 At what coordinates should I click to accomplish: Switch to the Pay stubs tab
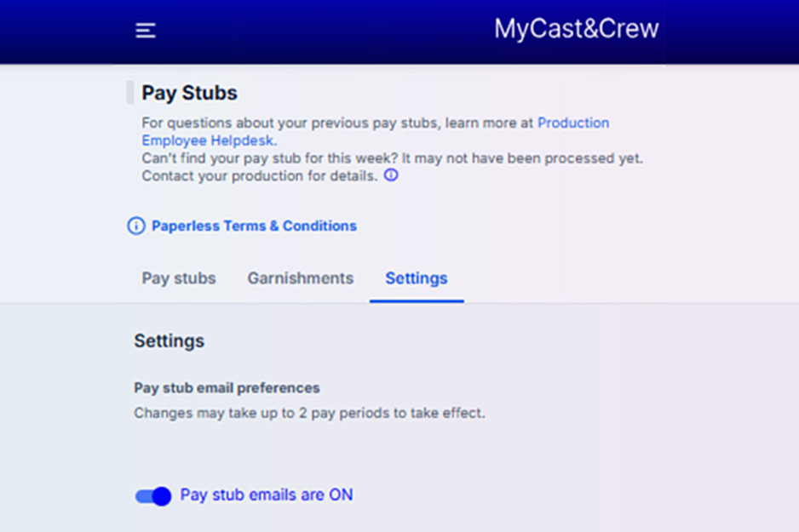(x=179, y=278)
